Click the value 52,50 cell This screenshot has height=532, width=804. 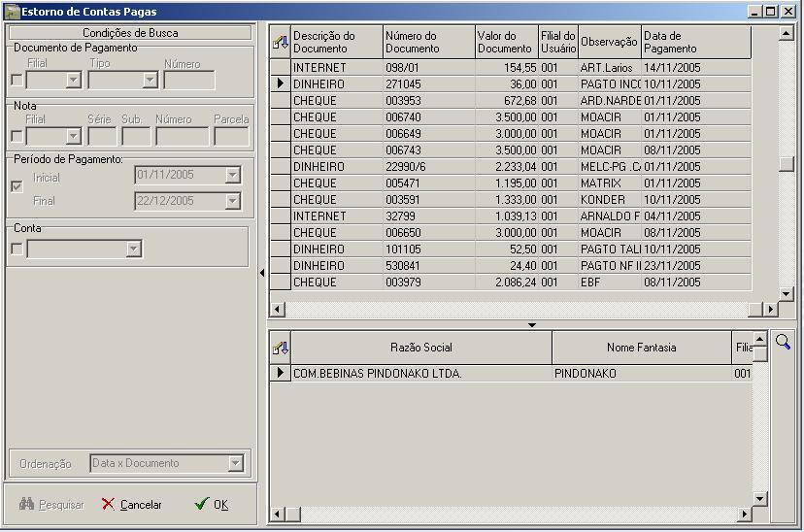pyautogui.click(x=507, y=249)
